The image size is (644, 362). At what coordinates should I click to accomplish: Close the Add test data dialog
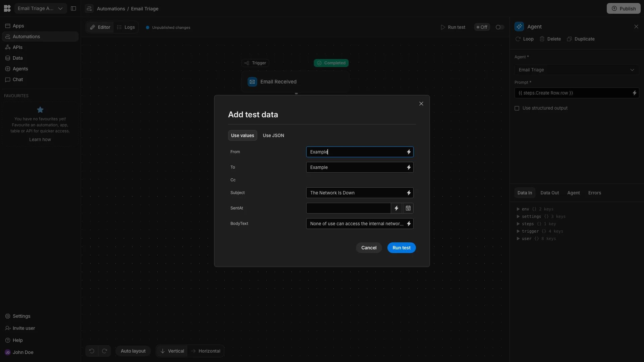point(421,104)
